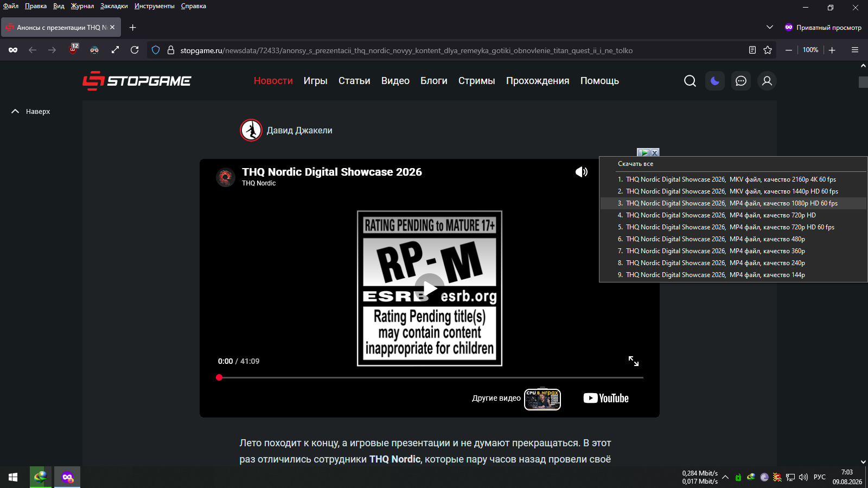Screen dimensions: 868x488
Task: Open the tracking protection shield panel
Action: (156, 50)
